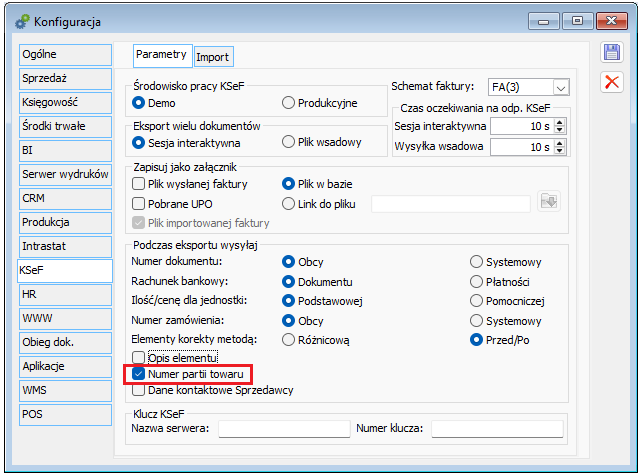Open the Księgowość section

(x=65, y=103)
